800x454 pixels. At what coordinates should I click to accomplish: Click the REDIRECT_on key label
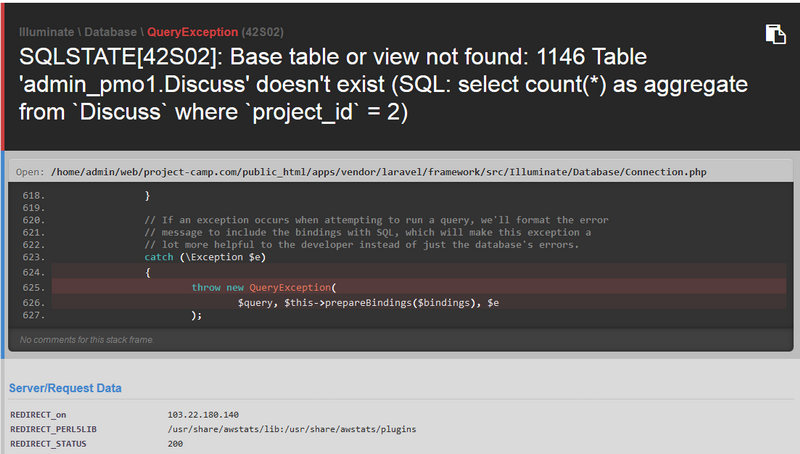click(x=37, y=414)
